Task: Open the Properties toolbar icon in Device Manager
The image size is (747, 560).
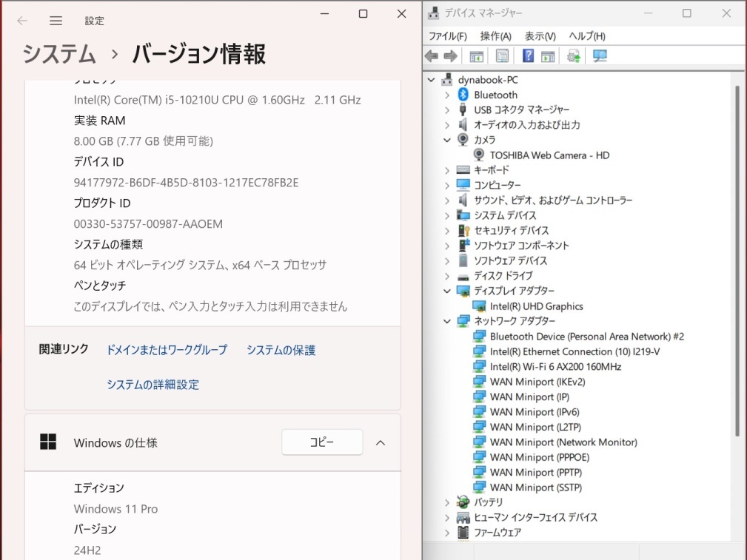Action: click(x=502, y=56)
